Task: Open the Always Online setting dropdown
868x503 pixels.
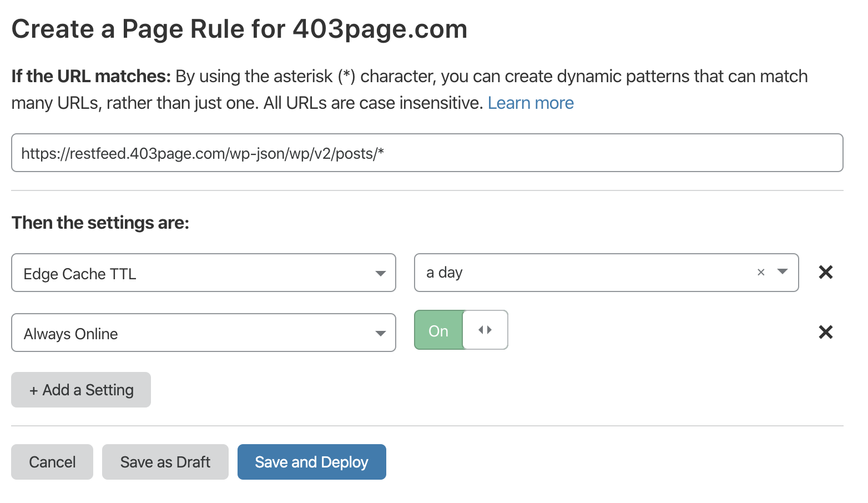Action: click(x=381, y=333)
